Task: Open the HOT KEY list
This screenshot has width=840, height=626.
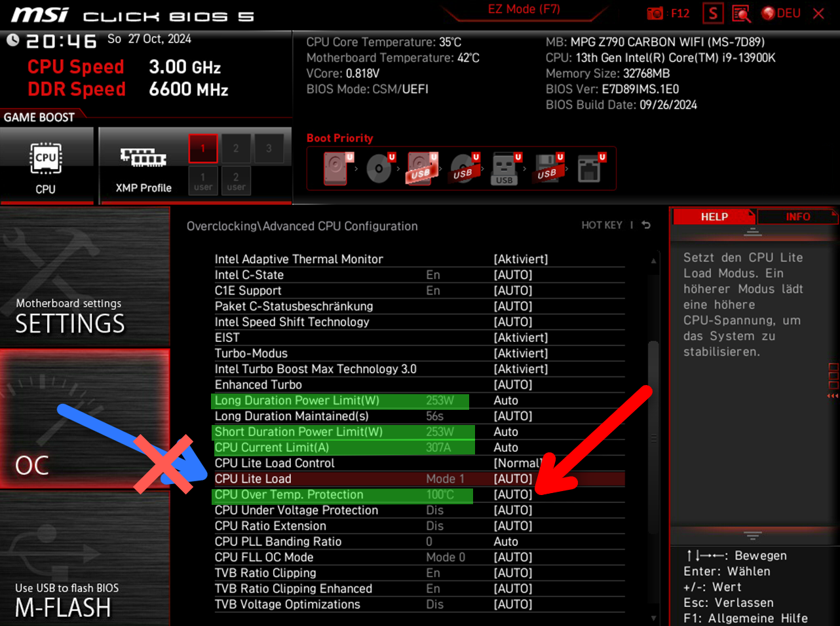Action: (601, 225)
